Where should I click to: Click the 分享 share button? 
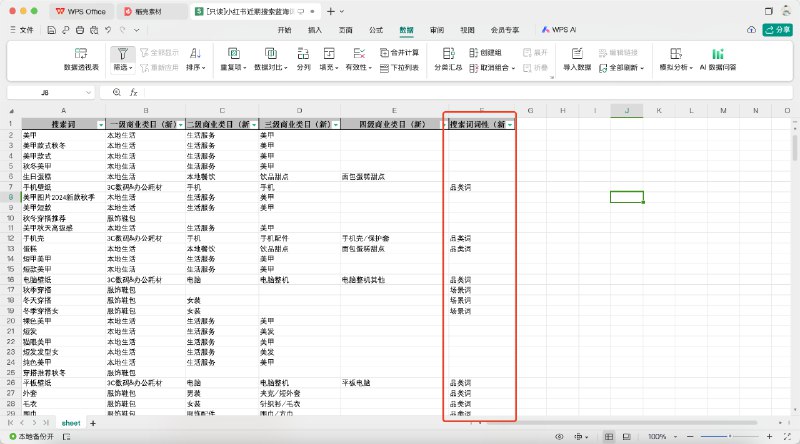point(778,30)
